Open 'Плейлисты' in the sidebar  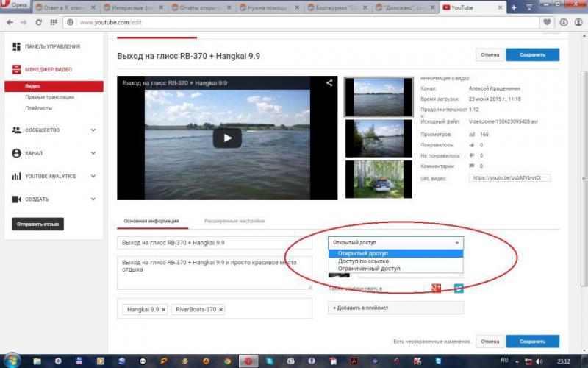[x=39, y=108]
